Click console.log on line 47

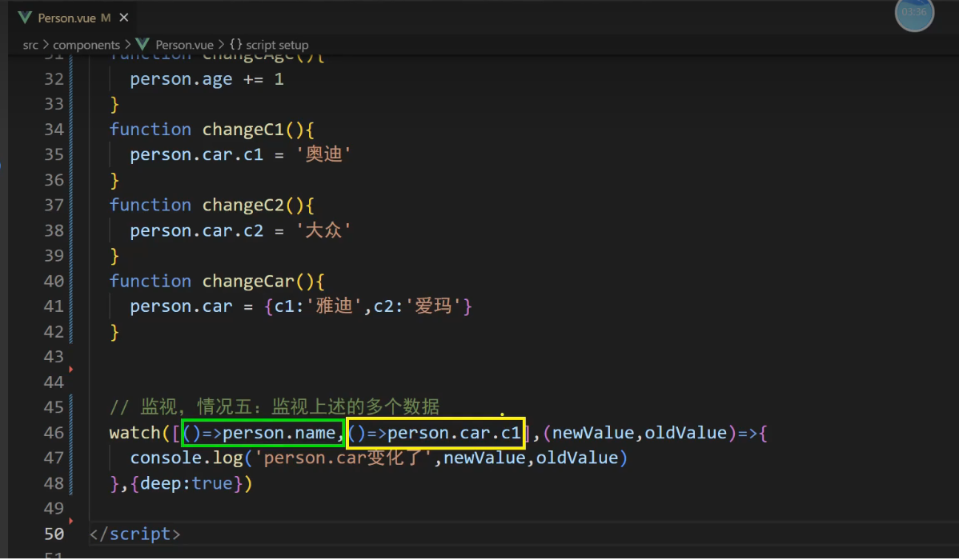click(187, 458)
